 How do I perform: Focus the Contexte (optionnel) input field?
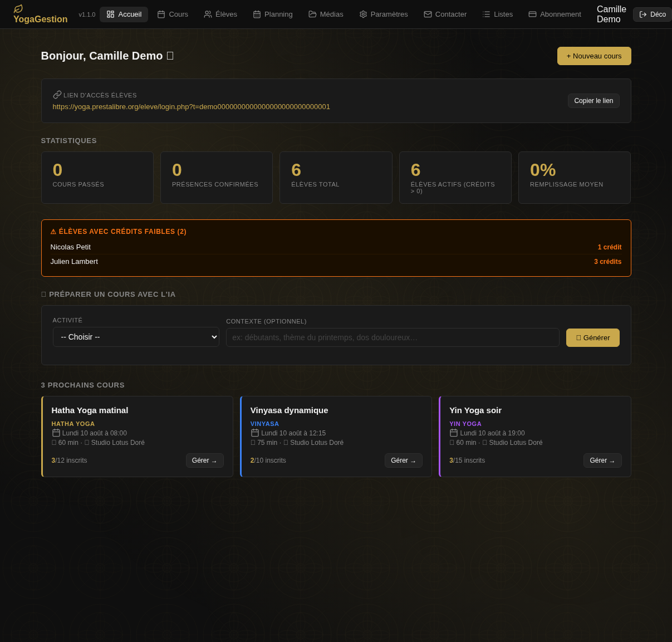pyautogui.click(x=393, y=337)
